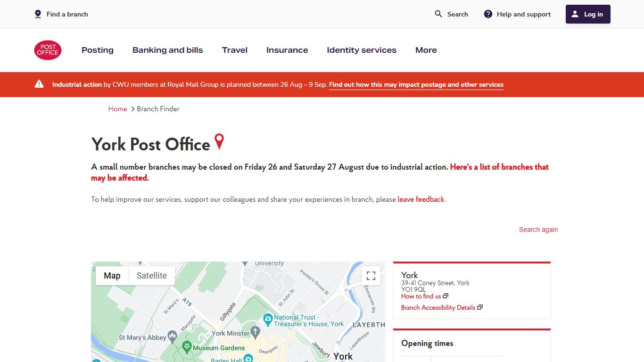Go to Home via breadcrumb
This screenshot has width=644, height=362.
tap(118, 109)
